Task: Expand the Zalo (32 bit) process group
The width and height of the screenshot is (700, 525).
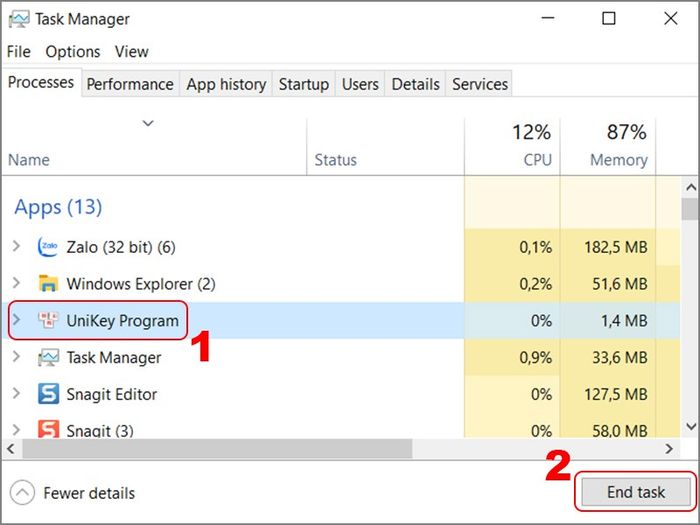Action: (17, 246)
